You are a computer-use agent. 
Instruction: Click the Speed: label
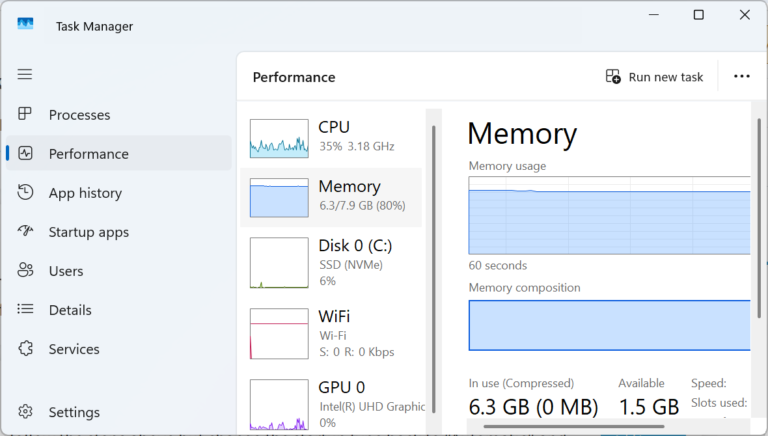point(708,383)
